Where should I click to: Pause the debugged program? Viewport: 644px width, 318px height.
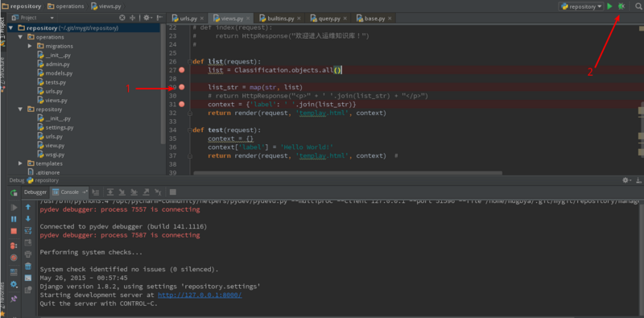tap(14, 220)
